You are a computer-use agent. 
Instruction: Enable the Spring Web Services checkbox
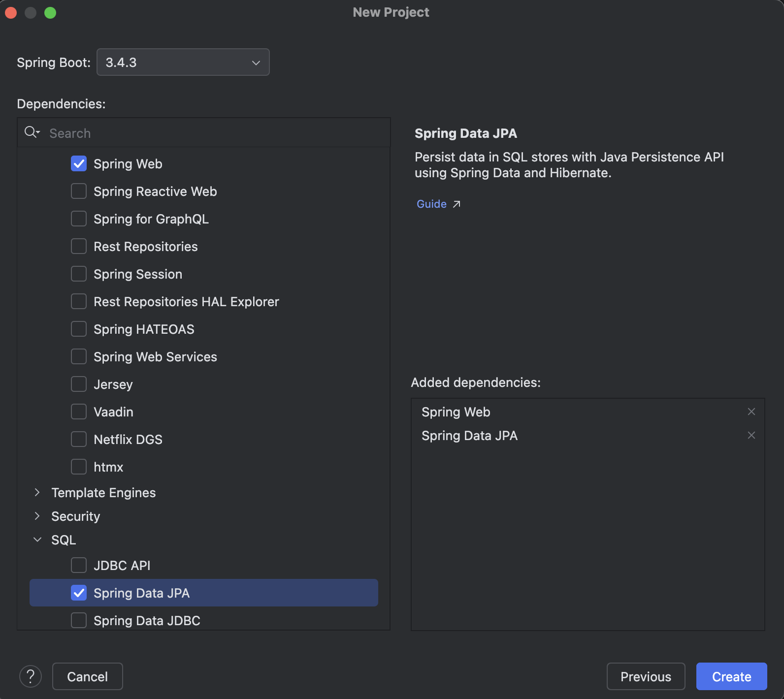[79, 356]
